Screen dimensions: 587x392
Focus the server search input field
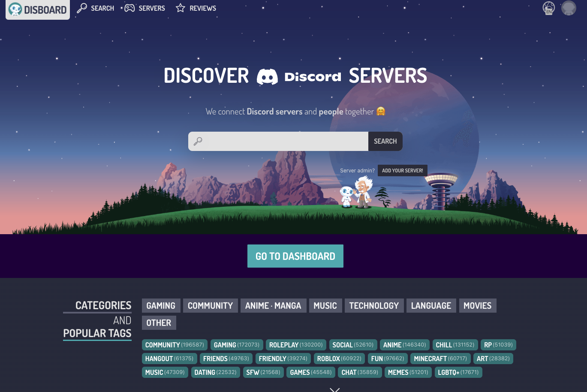pyautogui.click(x=278, y=141)
